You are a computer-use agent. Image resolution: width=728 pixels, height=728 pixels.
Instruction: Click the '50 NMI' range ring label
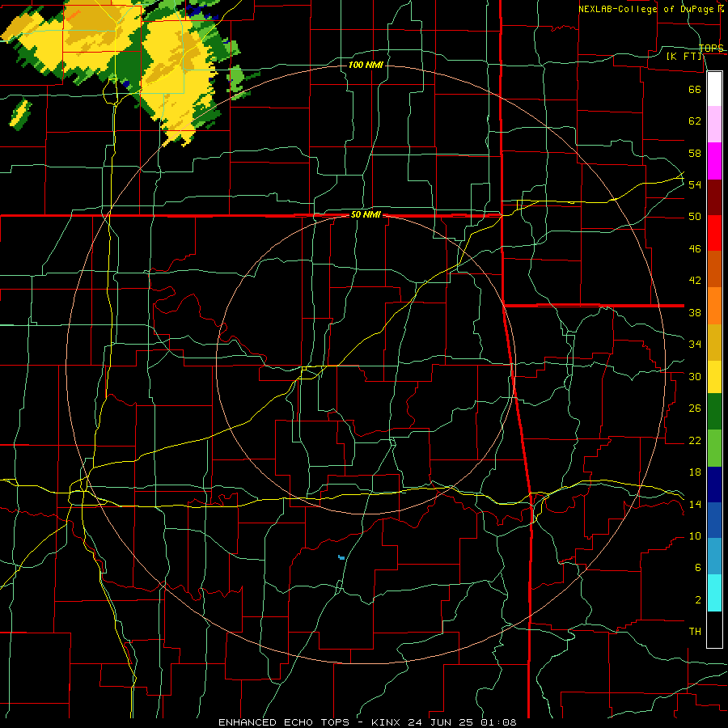point(366,214)
